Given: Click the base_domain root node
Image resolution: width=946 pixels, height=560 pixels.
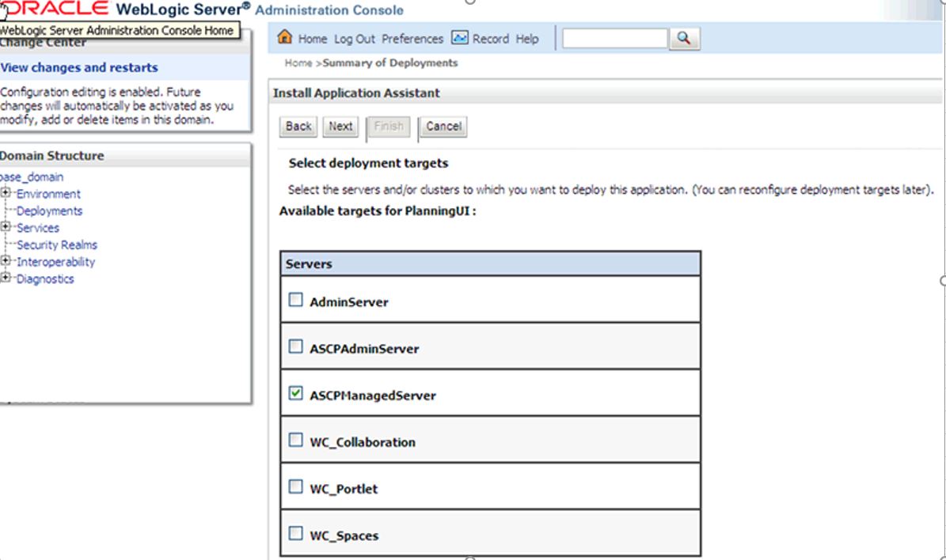Looking at the screenshot, I should point(32,177).
